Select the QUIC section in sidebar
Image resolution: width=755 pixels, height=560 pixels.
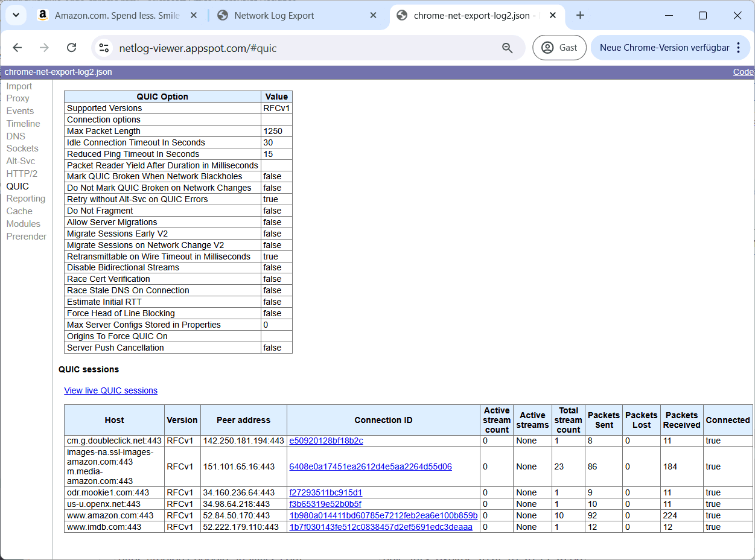[x=18, y=186]
